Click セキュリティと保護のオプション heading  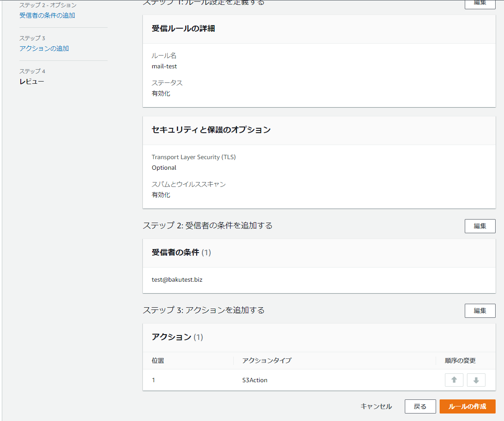click(x=211, y=130)
